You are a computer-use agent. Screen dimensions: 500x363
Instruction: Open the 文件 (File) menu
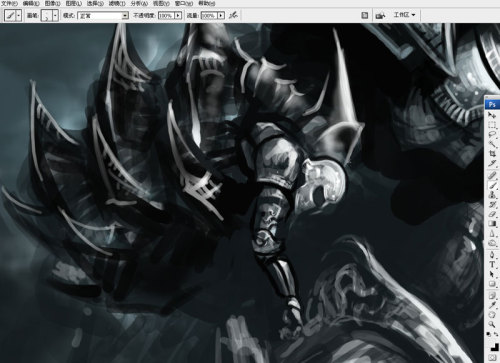click(x=9, y=3)
